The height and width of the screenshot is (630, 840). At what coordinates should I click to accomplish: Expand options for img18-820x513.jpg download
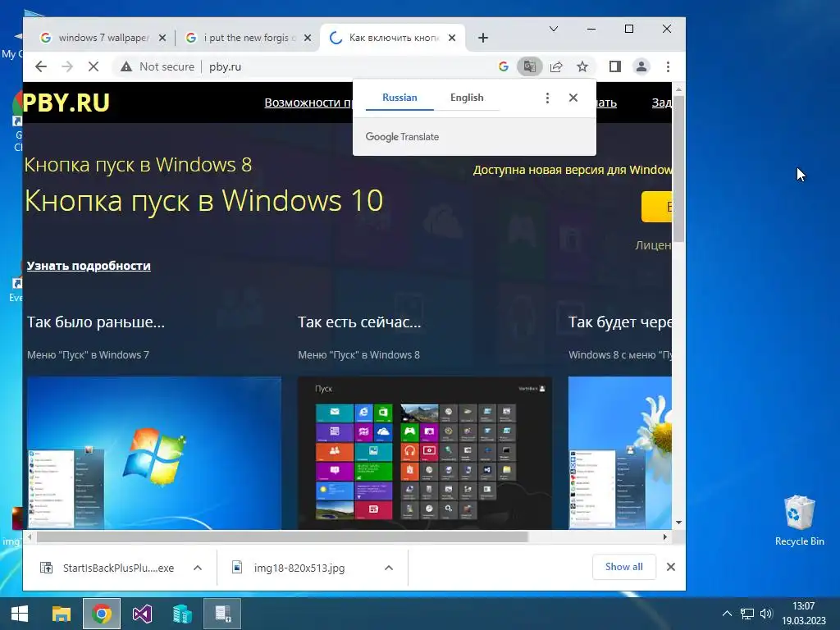coord(389,568)
